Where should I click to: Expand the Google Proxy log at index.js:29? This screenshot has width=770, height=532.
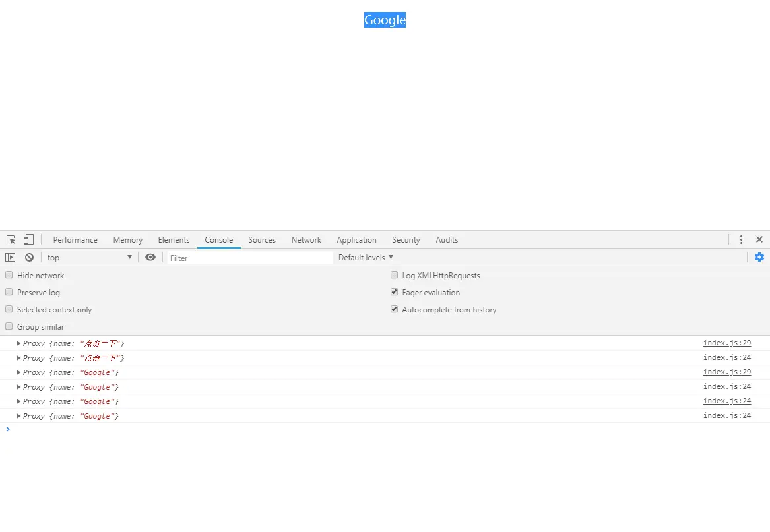18,372
